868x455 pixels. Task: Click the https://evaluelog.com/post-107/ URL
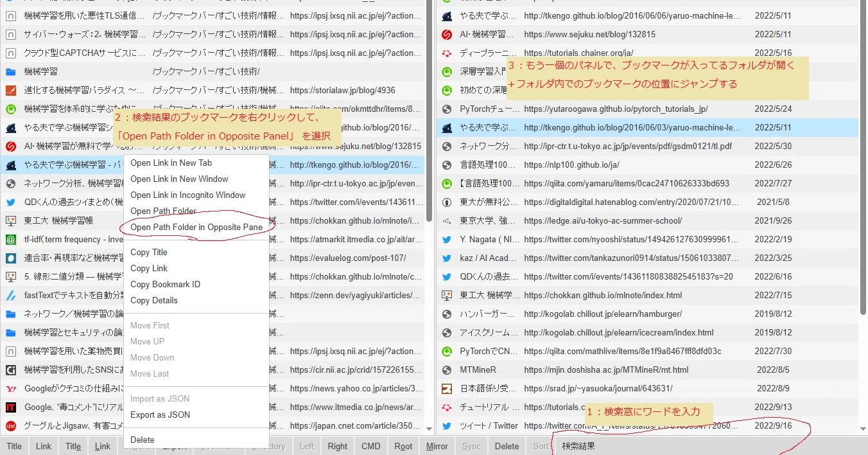pyautogui.click(x=348, y=258)
